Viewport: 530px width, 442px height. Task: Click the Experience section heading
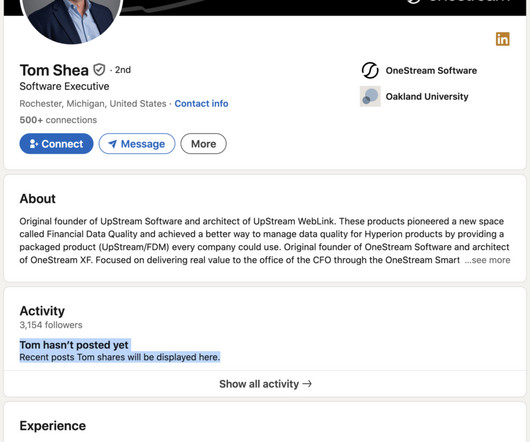pos(53,425)
